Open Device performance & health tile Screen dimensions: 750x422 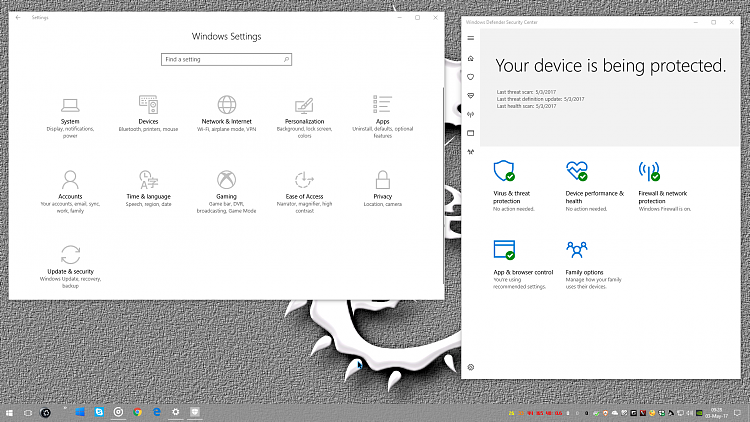tap(595, 186)
